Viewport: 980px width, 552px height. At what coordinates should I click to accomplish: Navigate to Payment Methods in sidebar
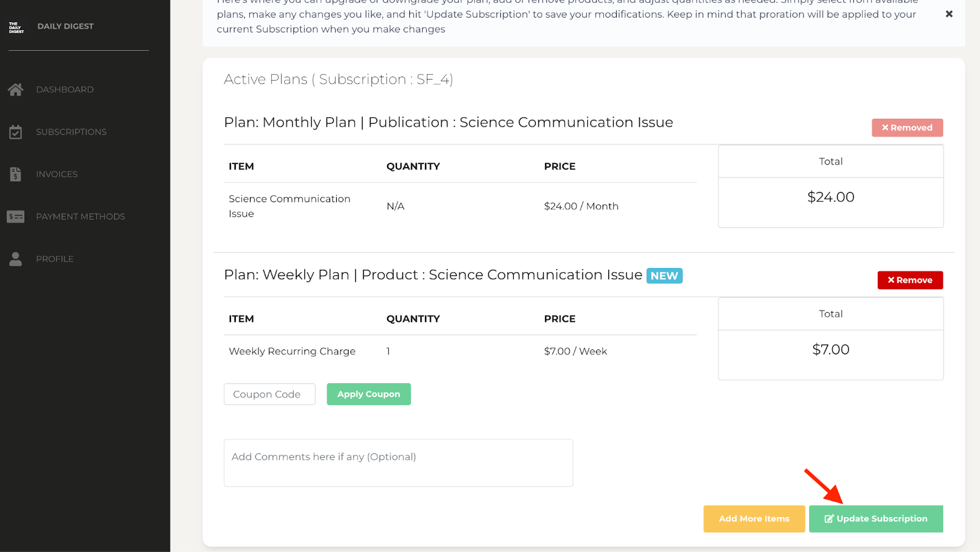[80, 216]
